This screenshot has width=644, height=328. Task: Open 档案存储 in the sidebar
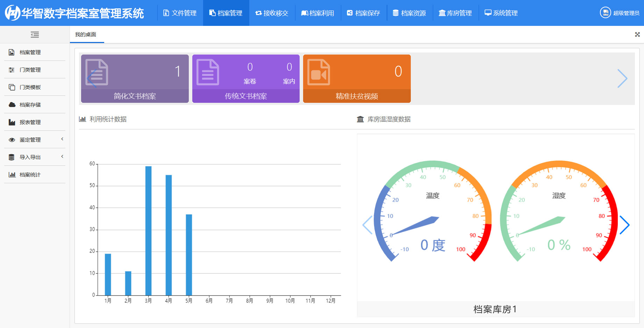(35, 105)
